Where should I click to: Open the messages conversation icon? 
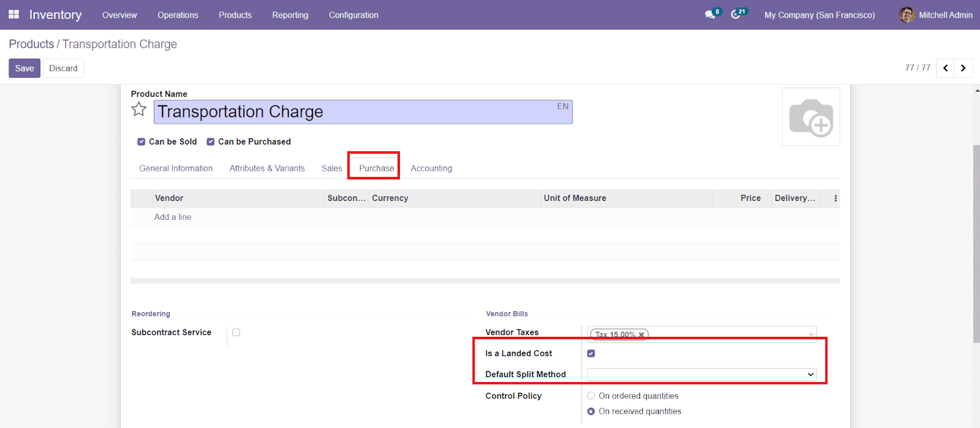pyautogui.click(x=710, y=15)
